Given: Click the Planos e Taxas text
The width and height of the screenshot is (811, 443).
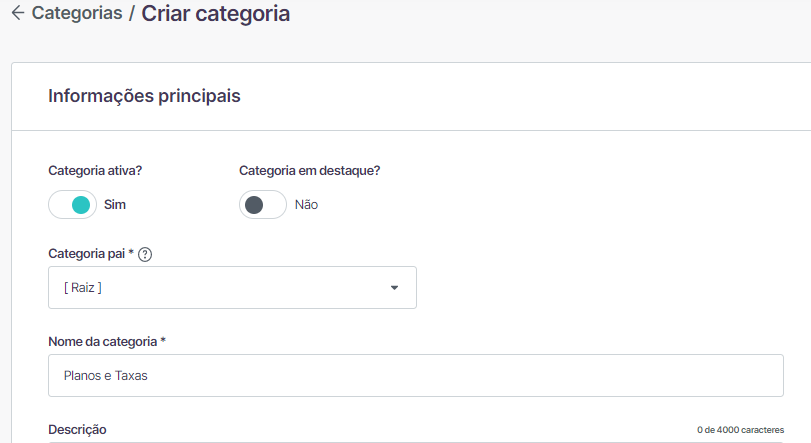Looking at the screenshot, I should (106, 376).
